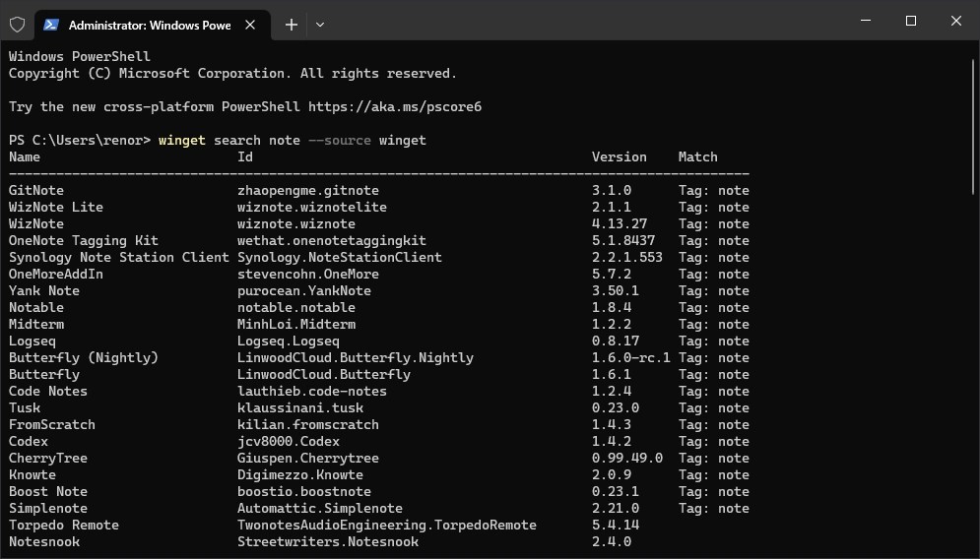Click the 'zhaopengme.gitnote' id
This screenshot has height=559, width=980.
308,191
